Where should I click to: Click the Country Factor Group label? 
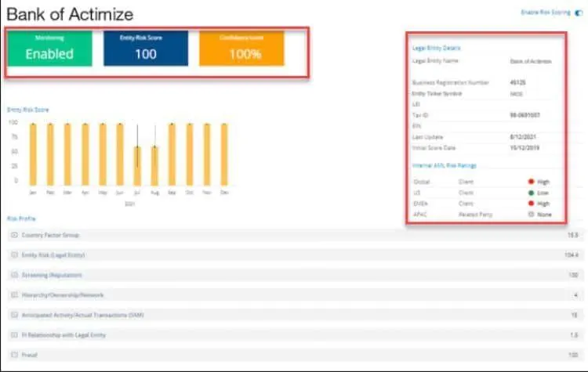(50, 235)
